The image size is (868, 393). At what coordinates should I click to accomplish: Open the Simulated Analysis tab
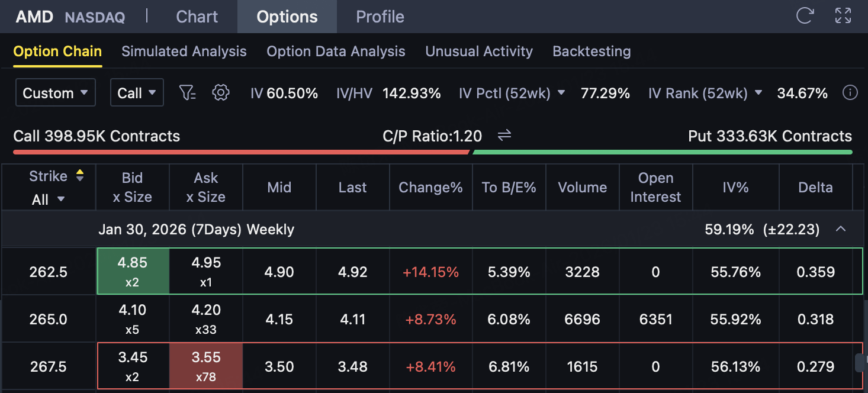click(184, 51)
